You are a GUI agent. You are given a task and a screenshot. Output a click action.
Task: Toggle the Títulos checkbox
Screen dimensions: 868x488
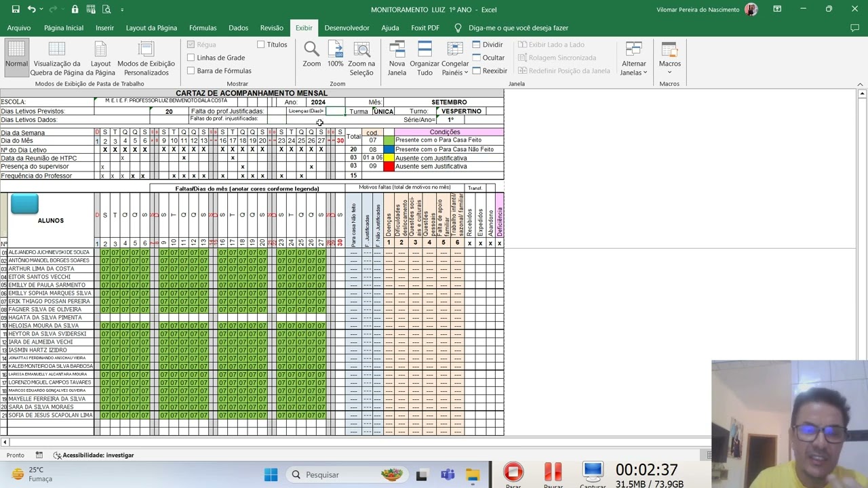pyautogui.click(x=261, y=45)
